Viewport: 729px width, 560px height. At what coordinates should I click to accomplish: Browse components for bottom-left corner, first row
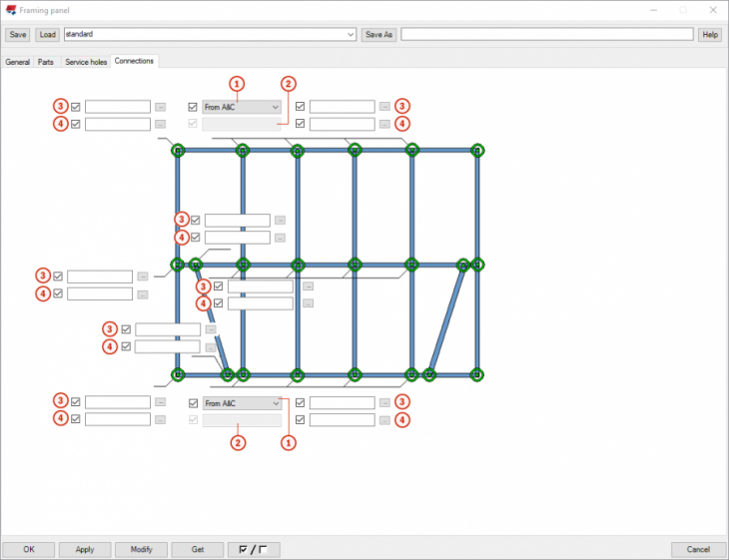pos(160,402)
